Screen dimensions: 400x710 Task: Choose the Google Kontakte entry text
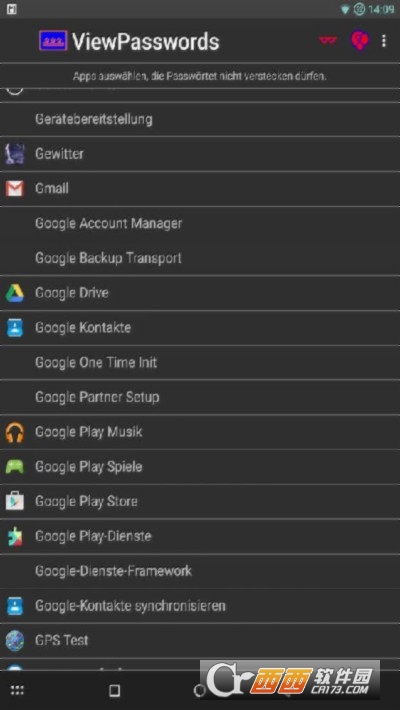pos(83,327)
